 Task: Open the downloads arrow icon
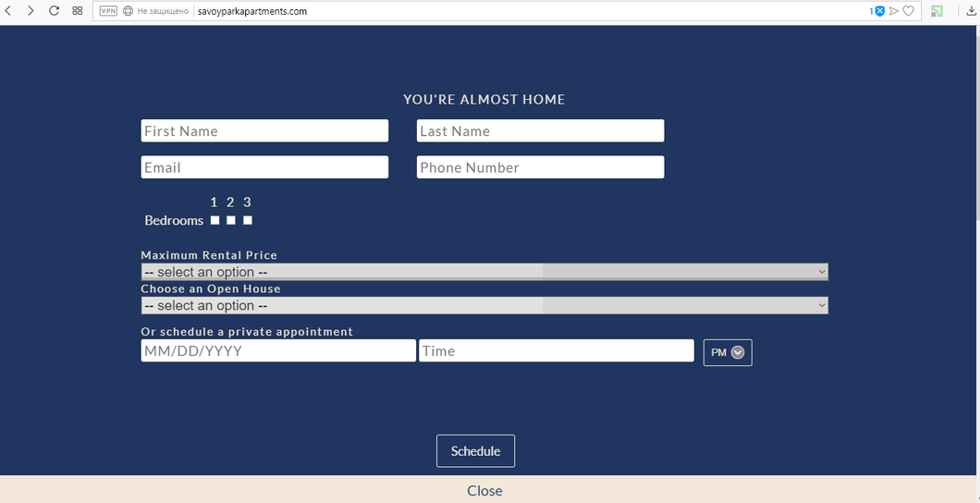(x=972, y=11)
